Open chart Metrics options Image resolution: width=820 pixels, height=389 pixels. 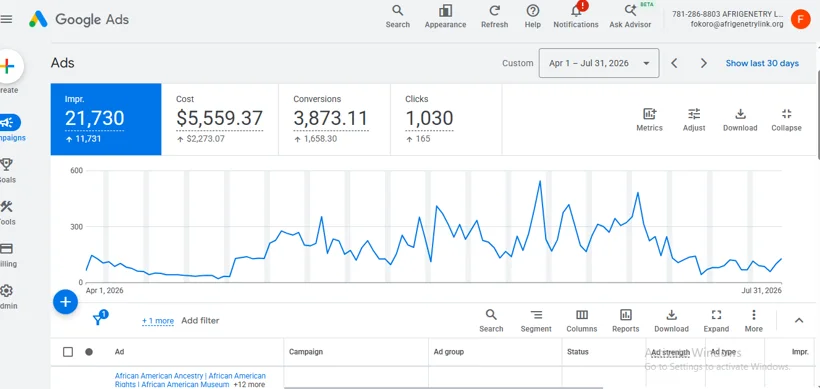click(650, 120)
